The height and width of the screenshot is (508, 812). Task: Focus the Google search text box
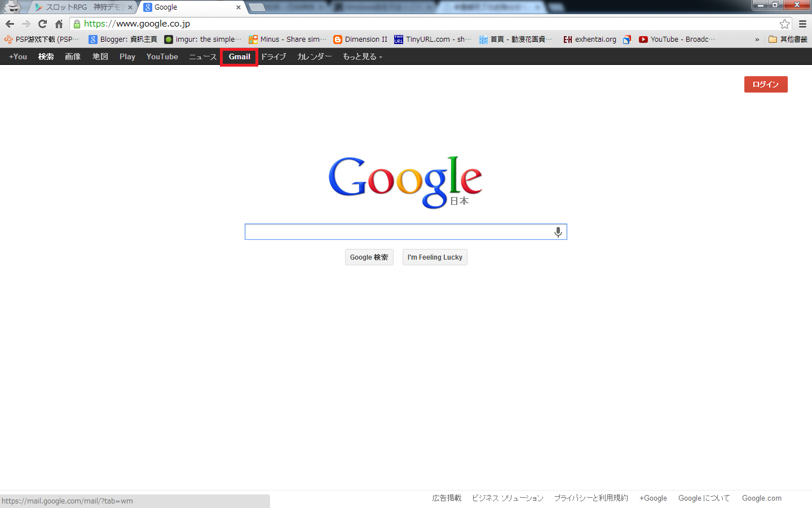point(398,232)
